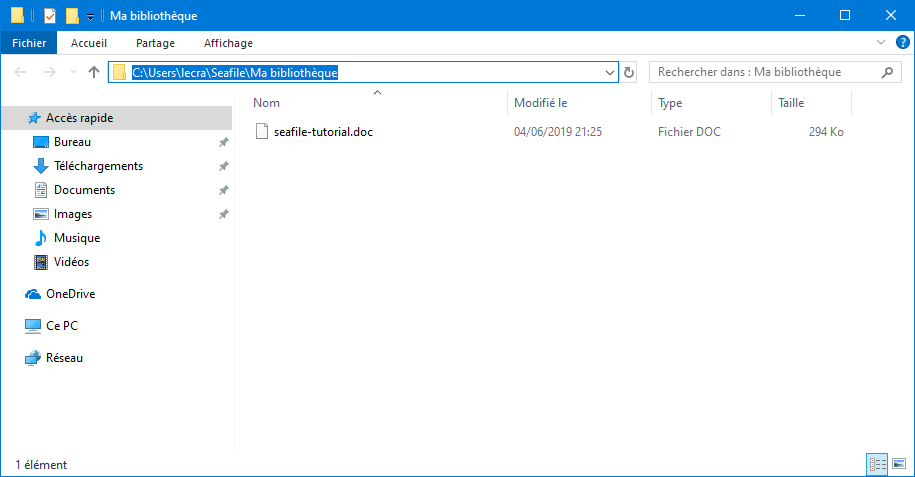This screenshot has width=915, height=477.
Task: Click the Vidéos film icon
Action: [x=41, y=262]
